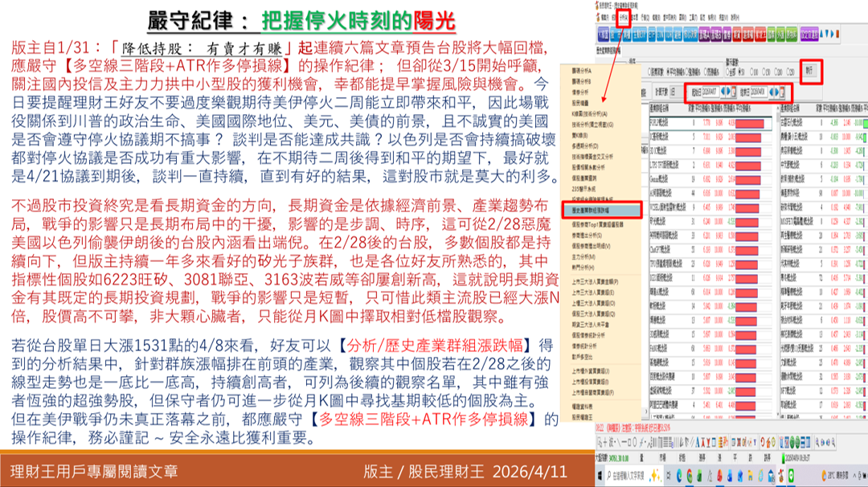Select 歷史產業群組漲跌幅 in the dropdown menu
This screenshot has width=868, height=487.
click(602, 210)
